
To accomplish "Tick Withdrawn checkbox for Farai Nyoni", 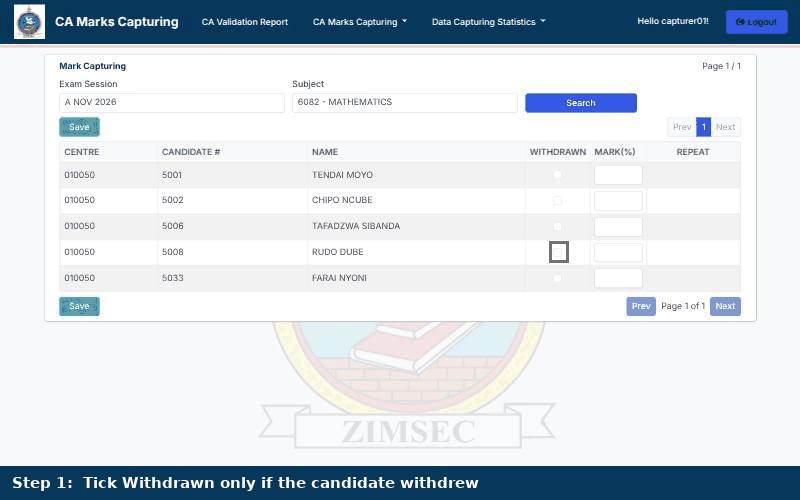I will point(557,278).
